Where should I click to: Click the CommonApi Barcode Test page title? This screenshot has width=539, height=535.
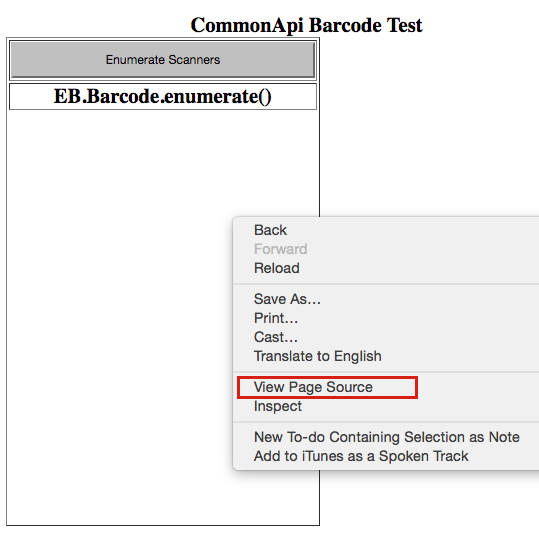click(x=306, y=25)
